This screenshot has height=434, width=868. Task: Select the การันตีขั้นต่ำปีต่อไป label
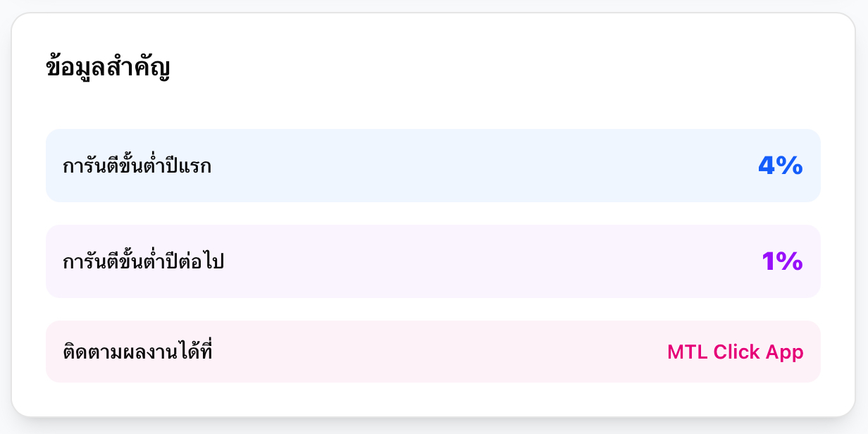pos(143,263)
